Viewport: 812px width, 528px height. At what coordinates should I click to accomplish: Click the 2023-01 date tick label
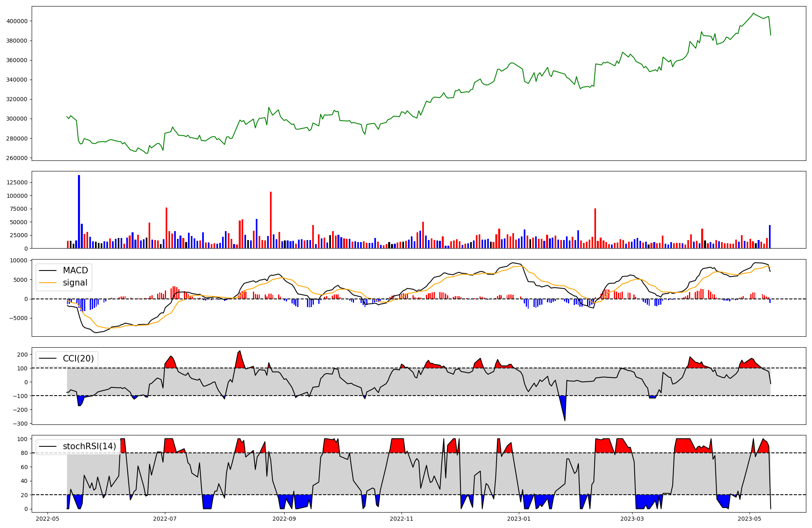pos(519,519)
